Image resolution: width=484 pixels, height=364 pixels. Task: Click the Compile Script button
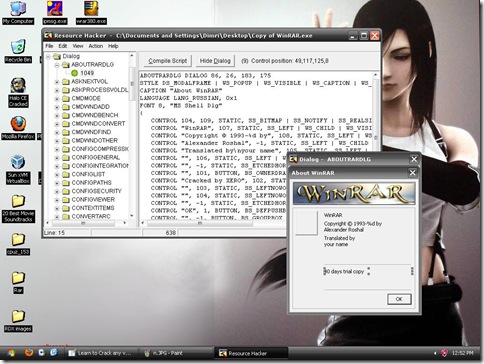pos(168,61)
